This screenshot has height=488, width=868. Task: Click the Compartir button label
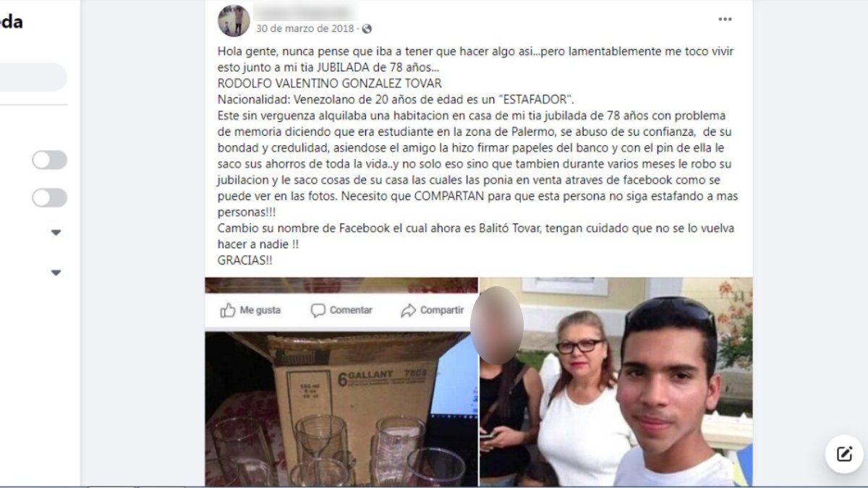pyautogui.click(x=442, y=310)
